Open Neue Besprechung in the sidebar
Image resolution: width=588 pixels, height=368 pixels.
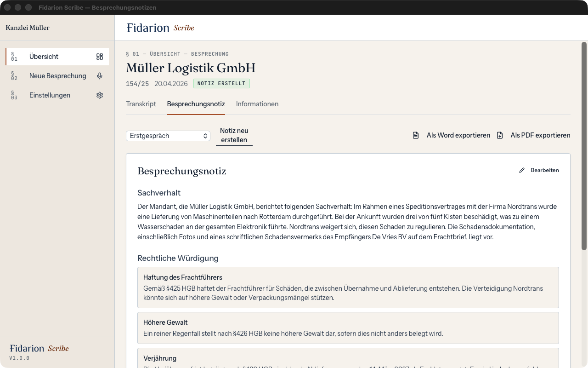[57, 76]
